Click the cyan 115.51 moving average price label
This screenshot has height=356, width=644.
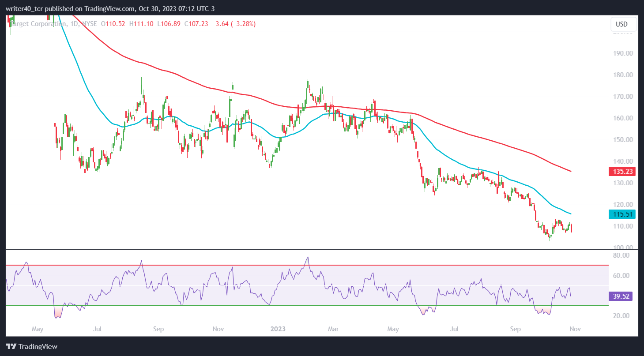pos(621,214)
